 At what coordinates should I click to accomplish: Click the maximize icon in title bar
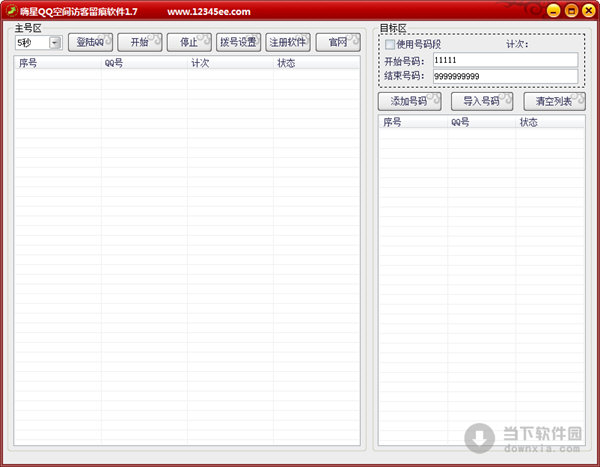571,11
